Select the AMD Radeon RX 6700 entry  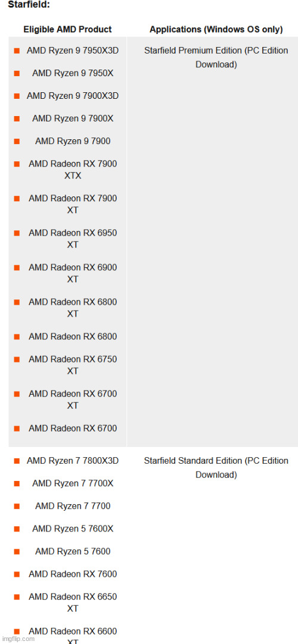[x=73, y=429]
